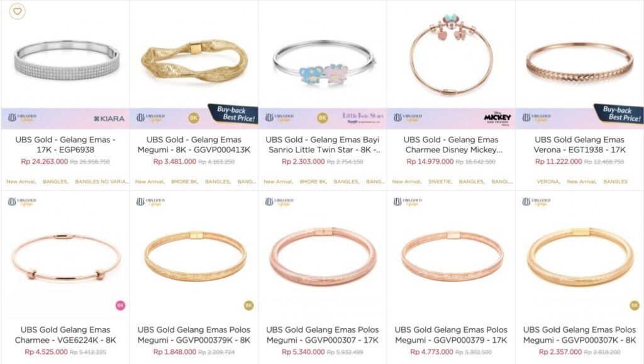Click pink 8K badge on Charmee VGE6224K

click(x=120, y=305)
